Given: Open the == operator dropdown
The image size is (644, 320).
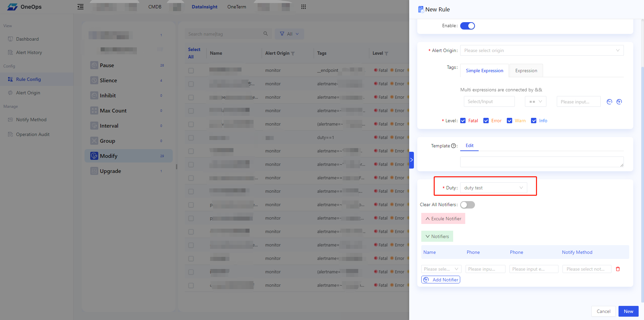Looking at the screenshot, I should pyautogui.click(x=536, y=101).
